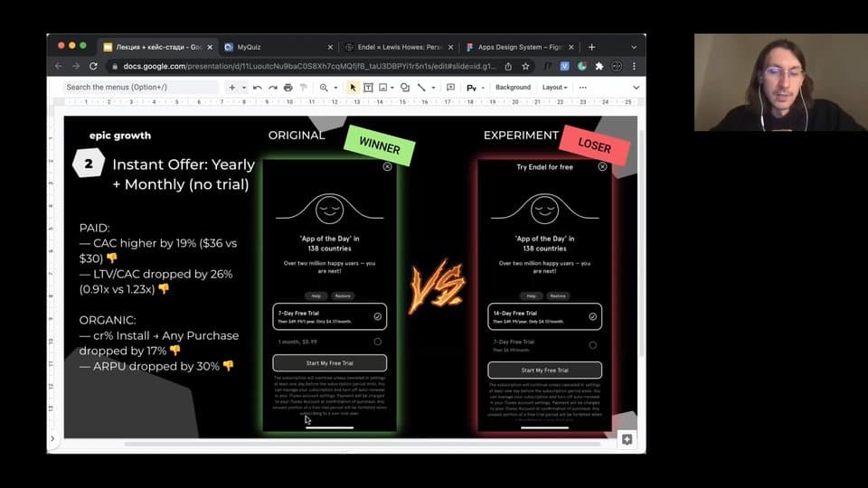Switch to the Apps Design System Figma tab
The height and width of the screenshot is (488, 868).
pyautogui.click(x=521, y=47)
